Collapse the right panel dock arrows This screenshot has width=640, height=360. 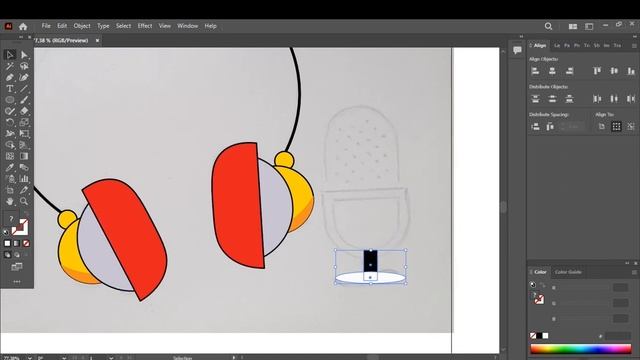coord(635,37)
